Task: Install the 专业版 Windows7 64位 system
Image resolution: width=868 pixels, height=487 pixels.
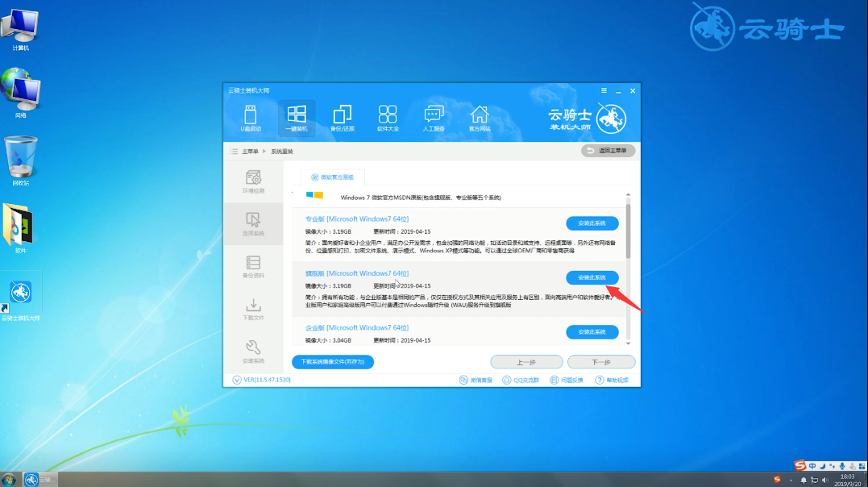Action: tap(592, 223)
